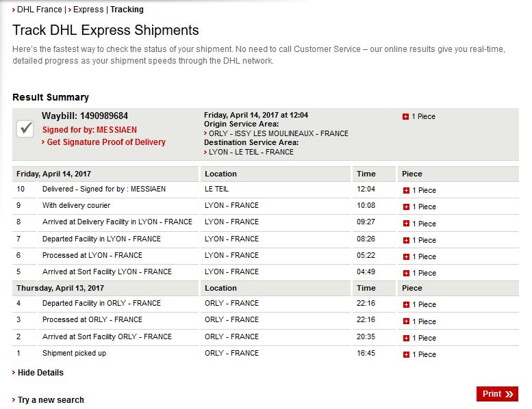This screenshot has height=409, width=532.
Task: Click plus icon beside 08:26 piece
Action: coord(406,240)
